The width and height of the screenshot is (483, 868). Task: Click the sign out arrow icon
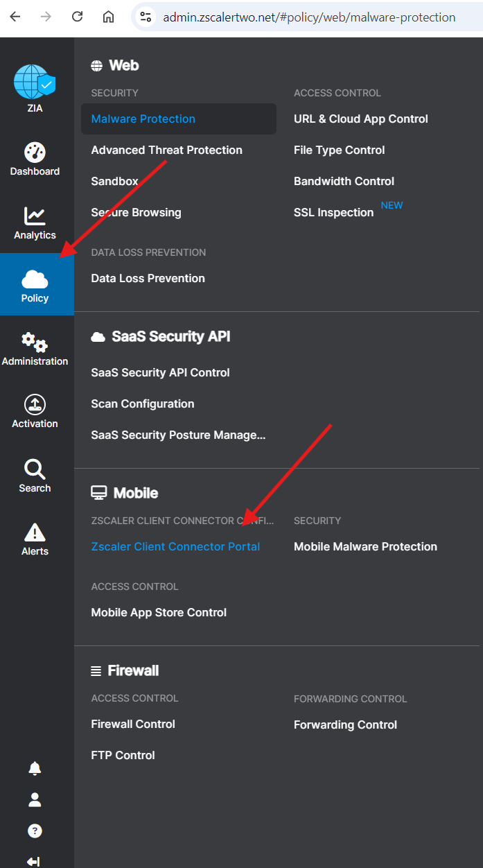click(33, 862)
